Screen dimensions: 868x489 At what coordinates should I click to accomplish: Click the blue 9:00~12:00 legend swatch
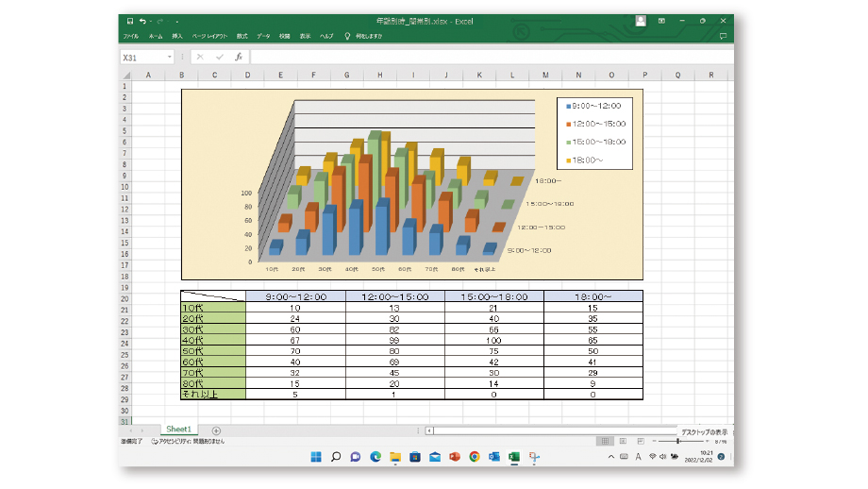tap(569, 107)
